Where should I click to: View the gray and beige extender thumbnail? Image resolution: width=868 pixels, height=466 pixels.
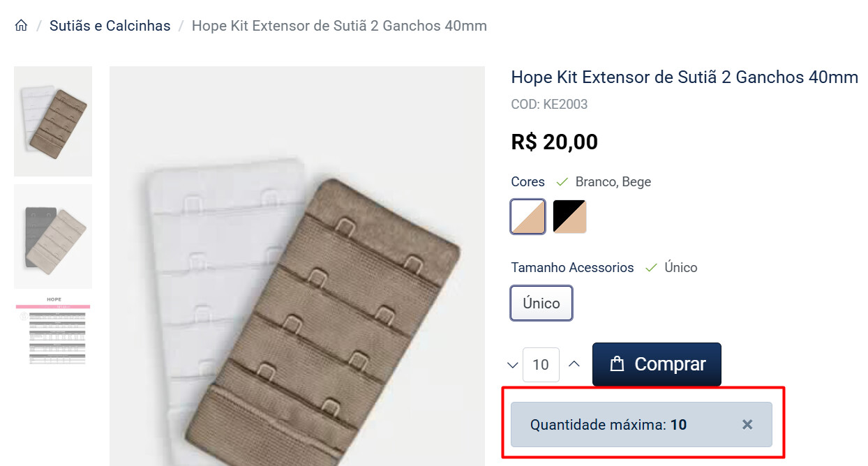53,236
